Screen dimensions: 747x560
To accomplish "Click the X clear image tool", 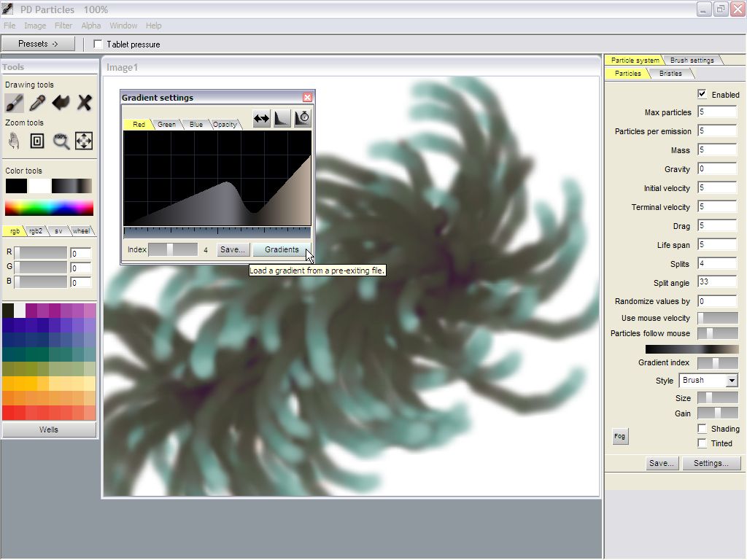I will (84, 103).
